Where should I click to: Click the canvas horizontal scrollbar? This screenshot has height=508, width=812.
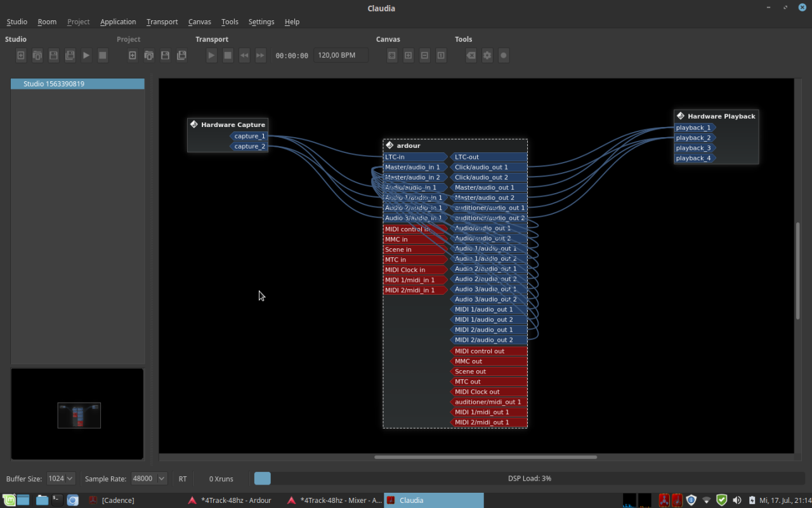pyautogui.click(x=485, y=457)
